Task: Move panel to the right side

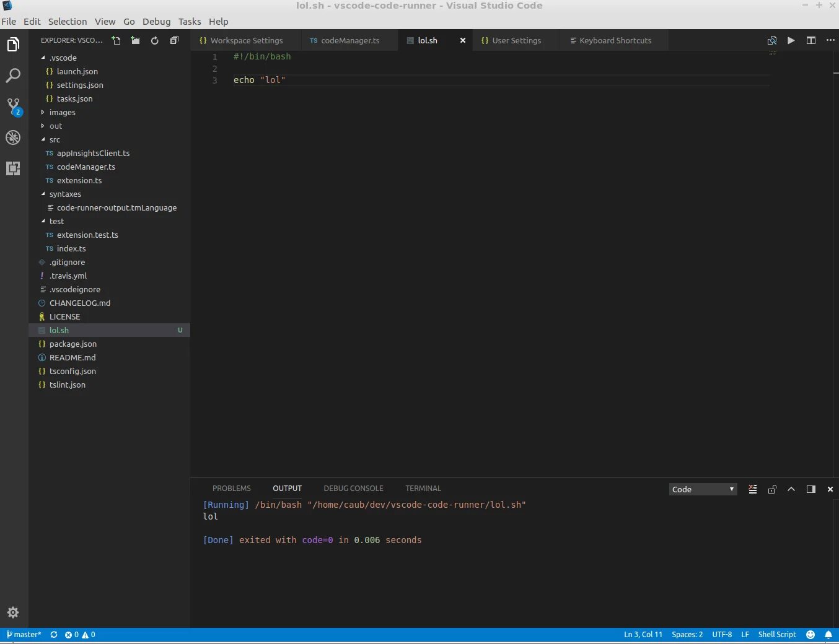Action: click(810, 489)
